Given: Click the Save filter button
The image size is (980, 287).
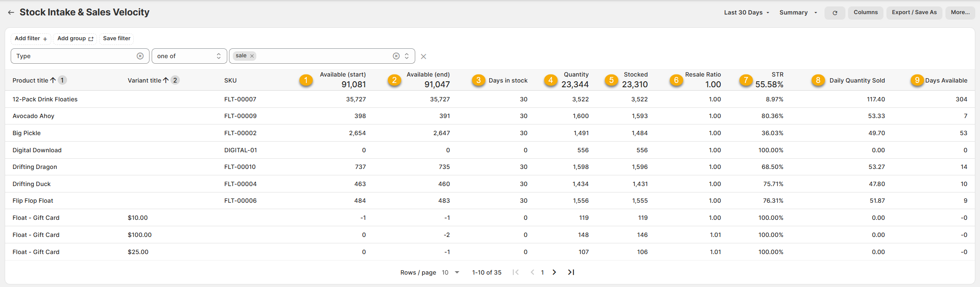Looking at the screenshot, I should [x=117, y=38].
